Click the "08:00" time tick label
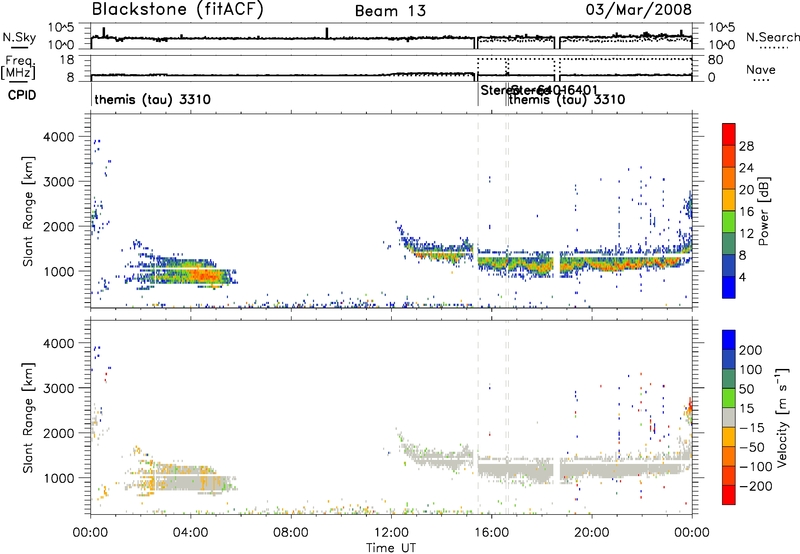The image size is (800, 554). 291,533
